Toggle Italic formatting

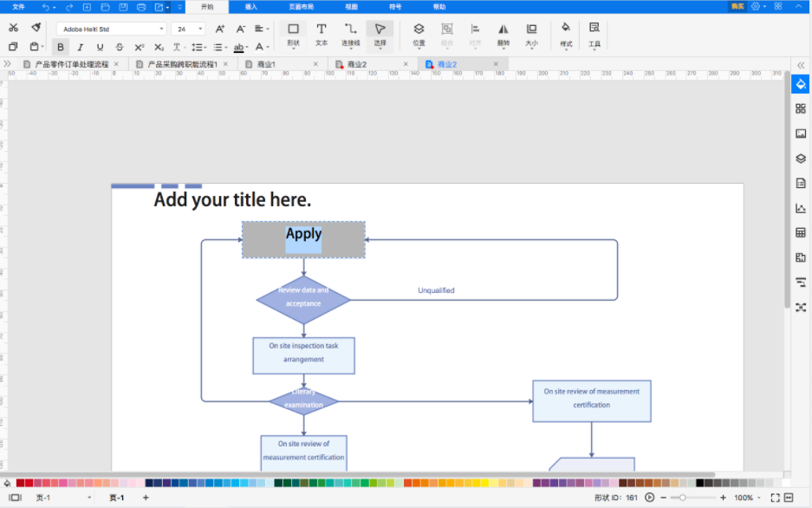[x=81, y=47]
